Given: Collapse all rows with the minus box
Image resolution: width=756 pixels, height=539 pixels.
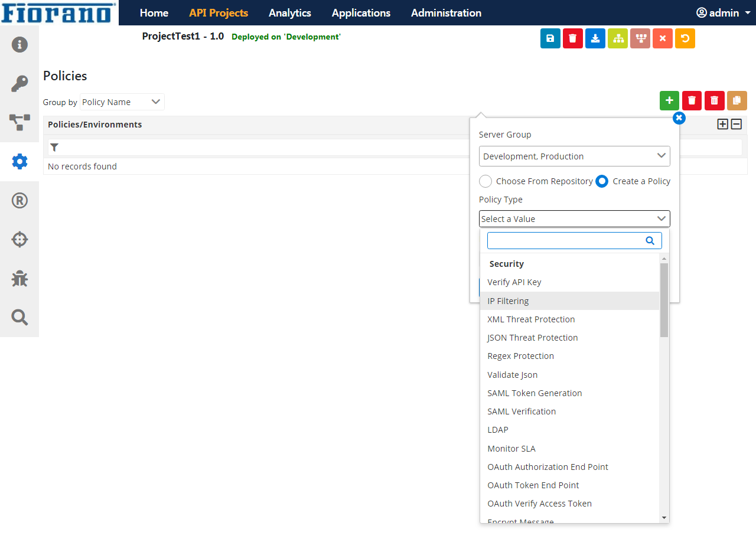Looking at the screenshot, I should 737,124.
